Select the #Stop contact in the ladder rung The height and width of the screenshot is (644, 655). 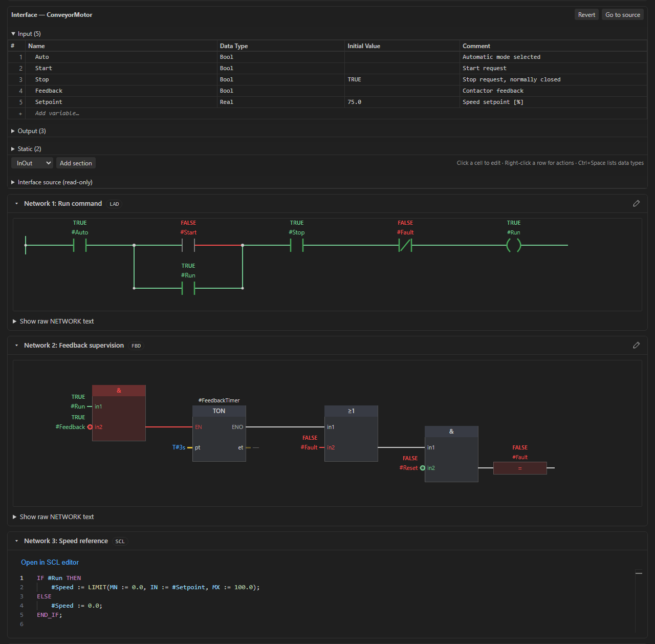click(x=297, y=245)
